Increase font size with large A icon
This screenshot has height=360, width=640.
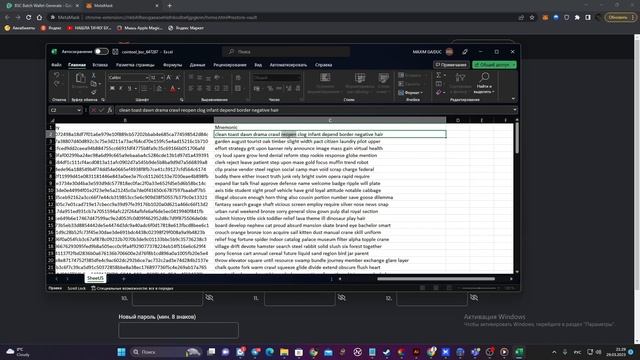click(169, 78)
